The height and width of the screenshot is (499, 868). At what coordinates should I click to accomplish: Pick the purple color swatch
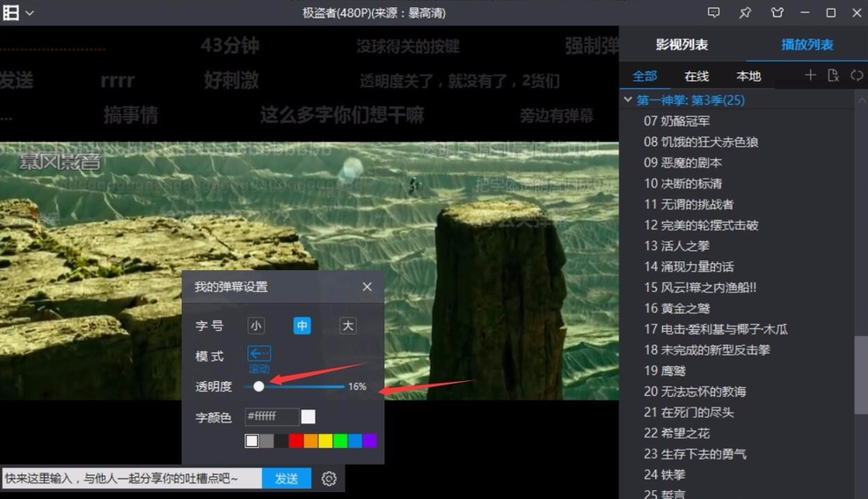pyautogui.click(x=369, y=441)
